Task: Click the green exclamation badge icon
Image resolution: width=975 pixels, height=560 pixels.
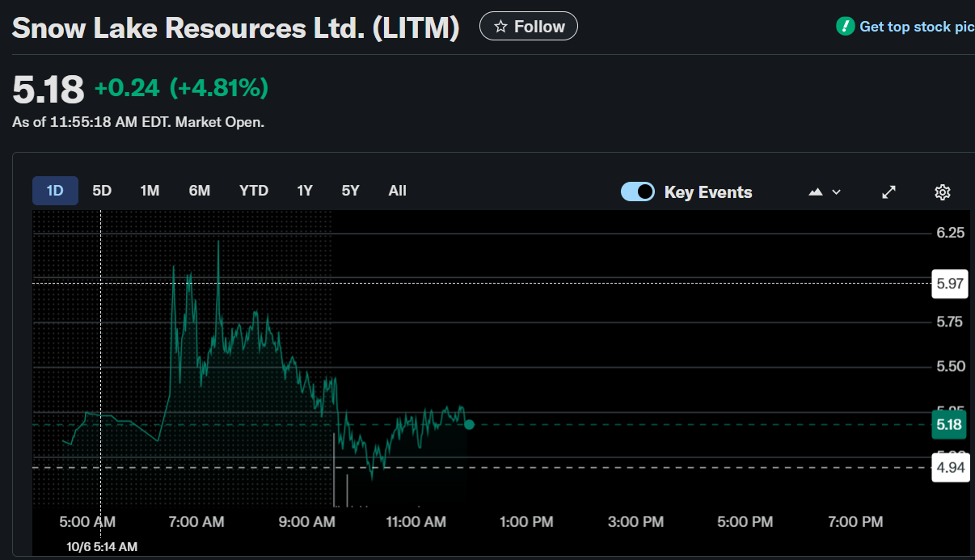Action: coord(845,27)
